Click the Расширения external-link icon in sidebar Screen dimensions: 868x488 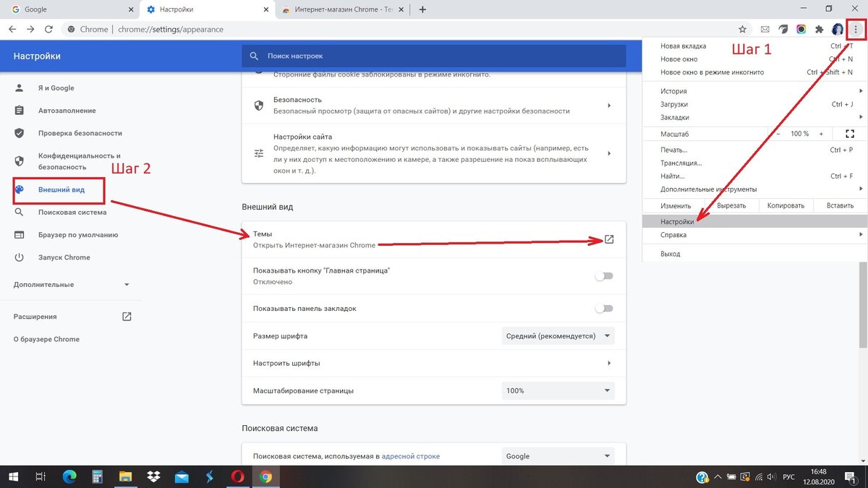[x=127, y=316]
